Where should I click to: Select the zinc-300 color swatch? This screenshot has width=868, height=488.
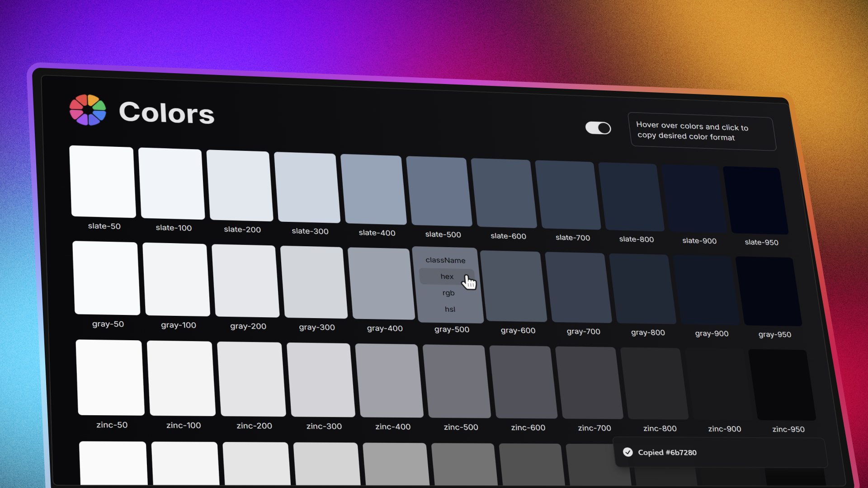pyautogui.click(x=321, y=380)
